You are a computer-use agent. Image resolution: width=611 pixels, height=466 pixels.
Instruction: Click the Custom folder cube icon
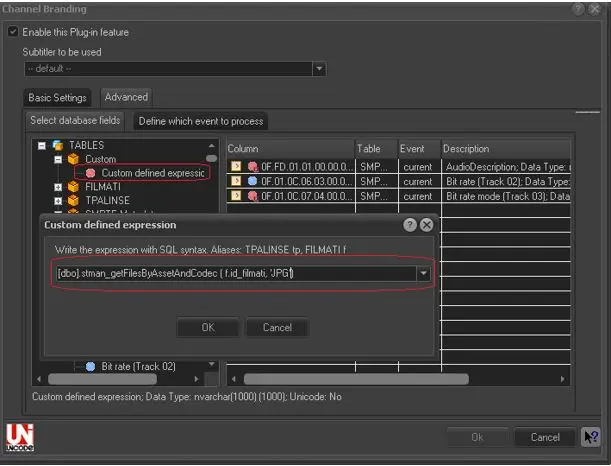point(73,159)
